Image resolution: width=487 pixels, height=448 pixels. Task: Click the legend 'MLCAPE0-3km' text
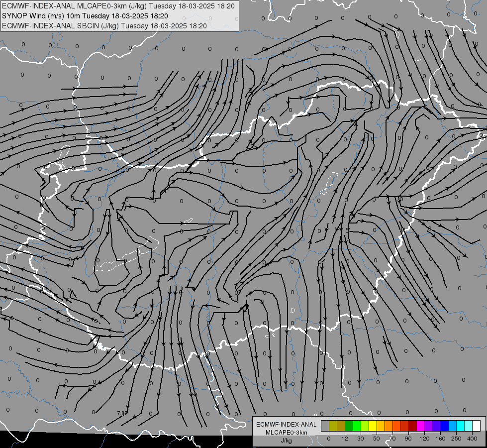(287, 433)
